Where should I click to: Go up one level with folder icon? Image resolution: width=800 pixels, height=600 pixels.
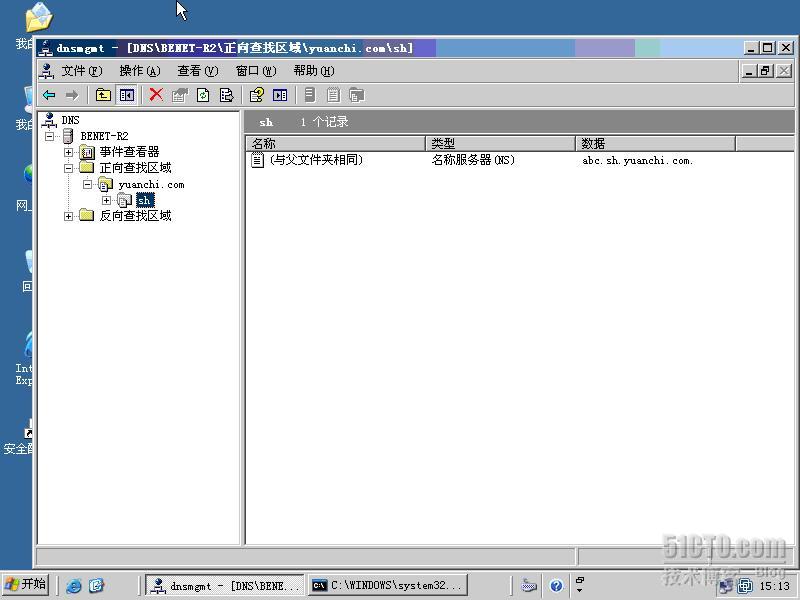coord(104,95)
